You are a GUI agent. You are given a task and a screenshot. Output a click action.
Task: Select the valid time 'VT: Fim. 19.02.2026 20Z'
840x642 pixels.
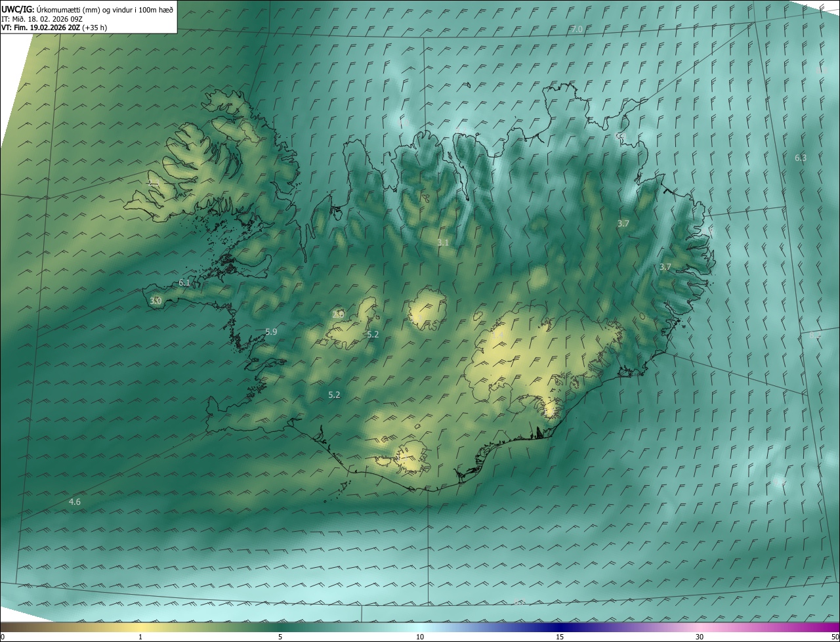click(x=41, y=28)
